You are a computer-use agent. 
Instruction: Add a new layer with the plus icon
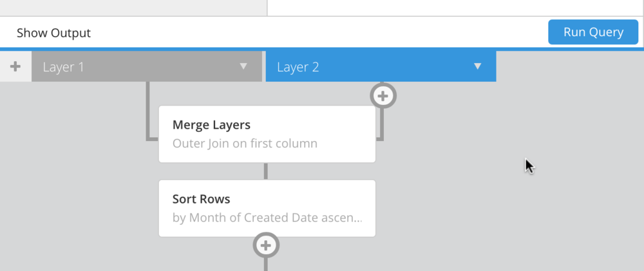tap(15, 66)
